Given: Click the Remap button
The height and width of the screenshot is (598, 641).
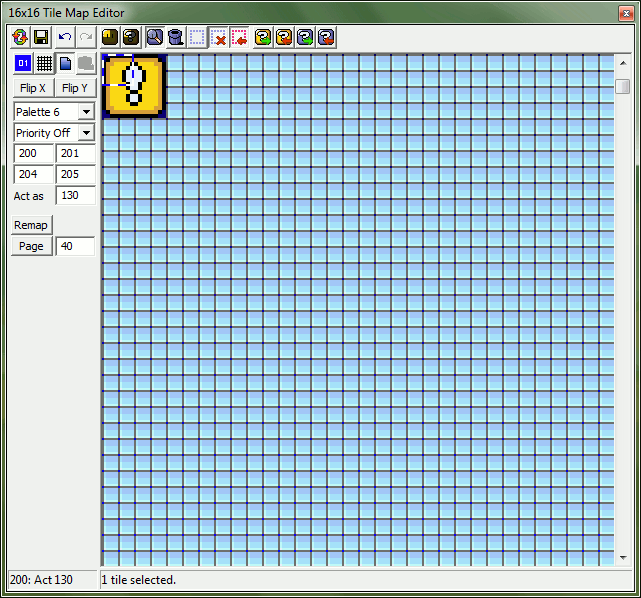Looking at the screenshot, I should click(x=31, y=225).
